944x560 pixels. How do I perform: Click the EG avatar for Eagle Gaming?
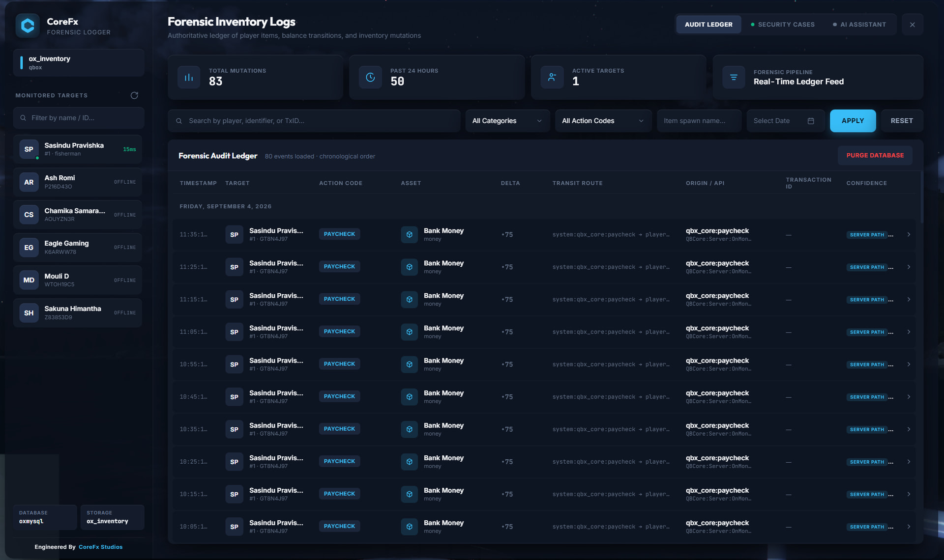click(29, 248)
